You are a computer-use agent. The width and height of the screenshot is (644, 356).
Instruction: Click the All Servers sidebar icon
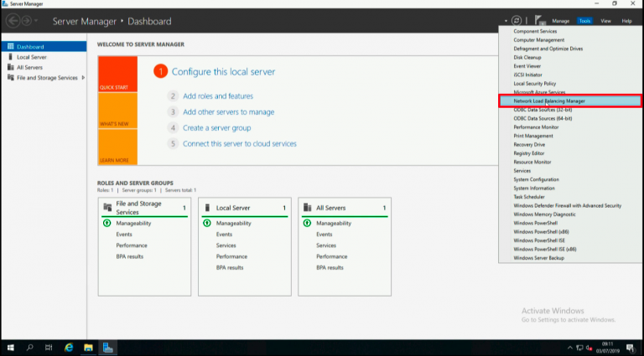point(11,67)
